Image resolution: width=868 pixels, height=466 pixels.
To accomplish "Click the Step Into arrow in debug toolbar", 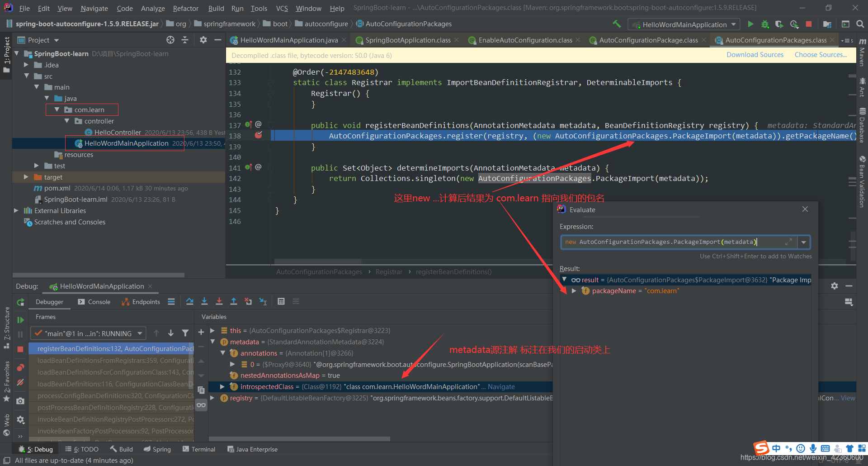I will pyautogui.click(x=204, y=301).
